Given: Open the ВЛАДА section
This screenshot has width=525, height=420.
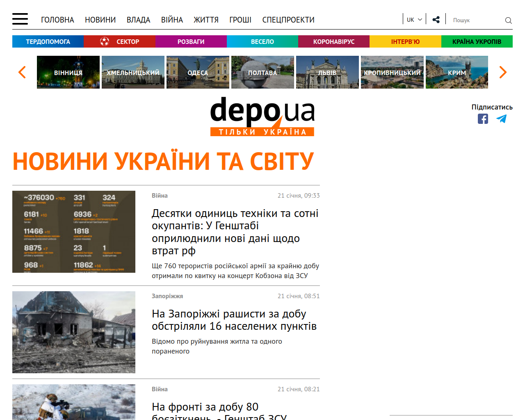Looking at the screenshot, I should click(139, 20).
